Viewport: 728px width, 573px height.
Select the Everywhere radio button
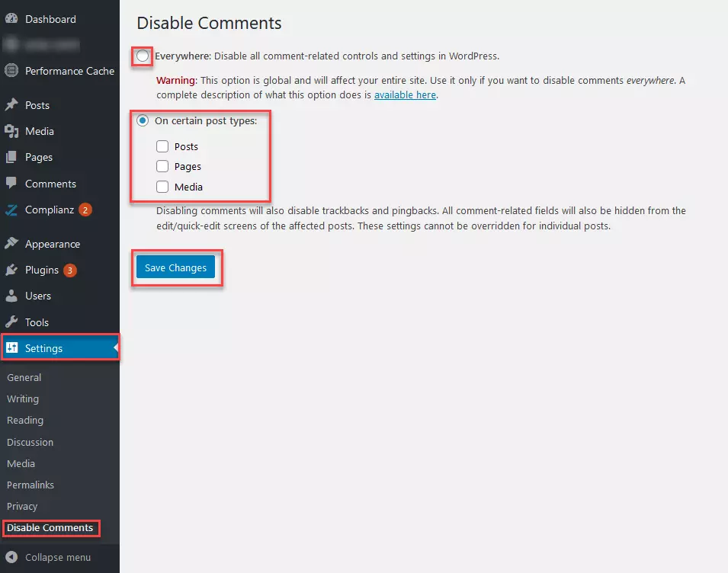pos(143,56)
